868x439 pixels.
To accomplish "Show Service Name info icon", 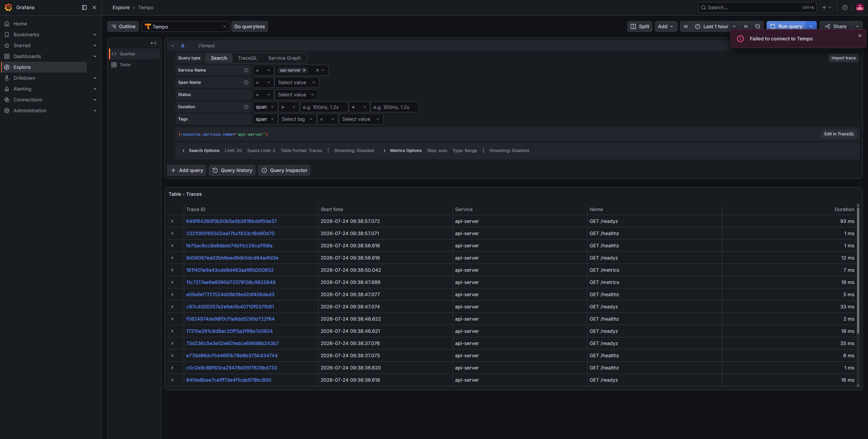I will click(x=246, y=70).
